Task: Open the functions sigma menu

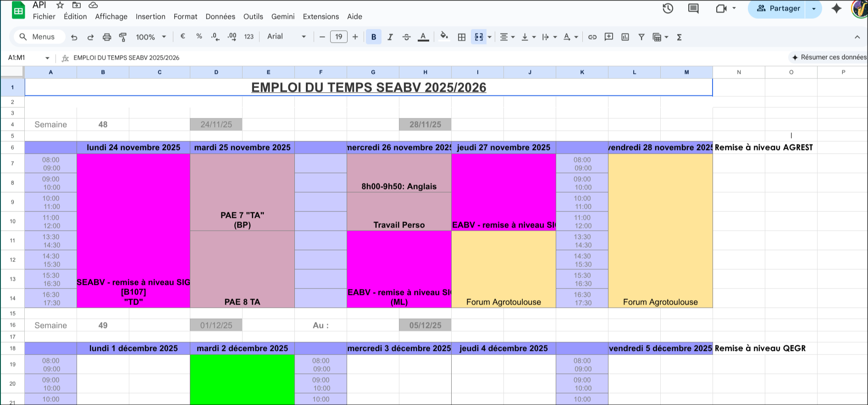Action: click(x=679, y=37)
